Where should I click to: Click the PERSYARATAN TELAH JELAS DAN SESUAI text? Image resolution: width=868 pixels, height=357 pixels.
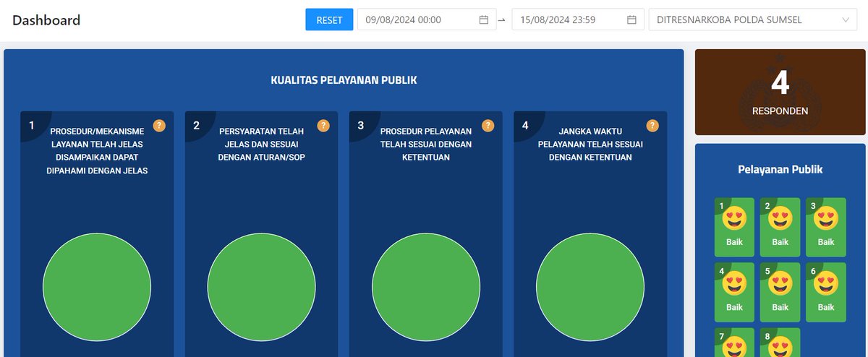[x=261, y=145]
